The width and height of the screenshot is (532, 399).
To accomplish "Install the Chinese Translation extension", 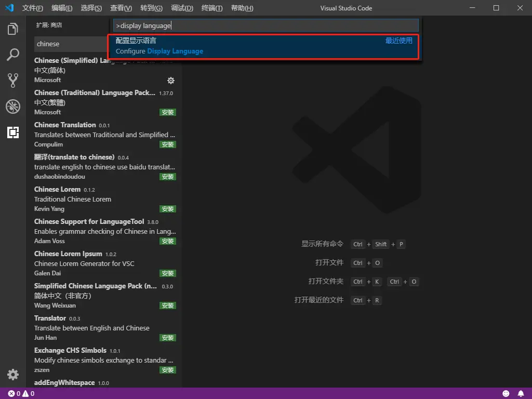I will pos(168,144).
